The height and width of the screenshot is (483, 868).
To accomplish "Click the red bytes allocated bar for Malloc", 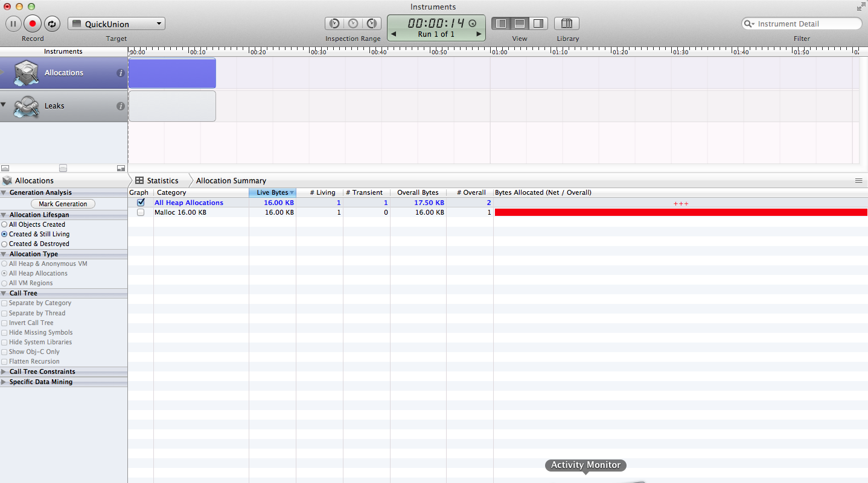I will (x=681, y=212).
